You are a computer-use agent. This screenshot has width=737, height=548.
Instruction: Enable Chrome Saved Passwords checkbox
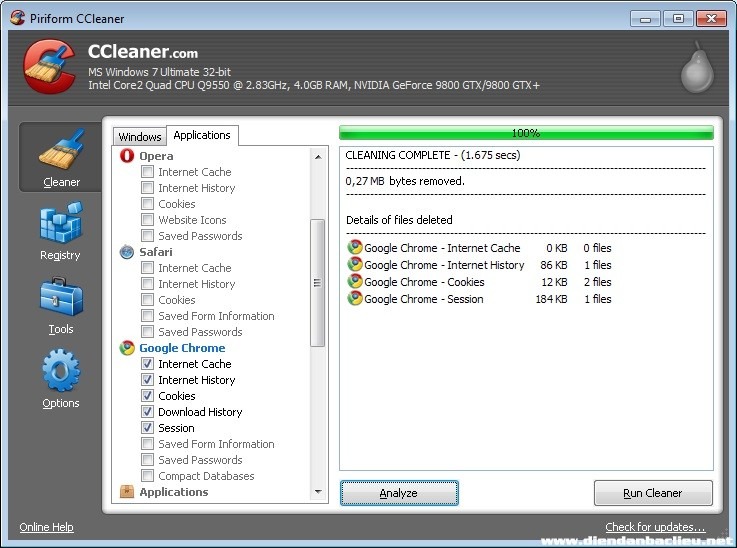(148, 460)
